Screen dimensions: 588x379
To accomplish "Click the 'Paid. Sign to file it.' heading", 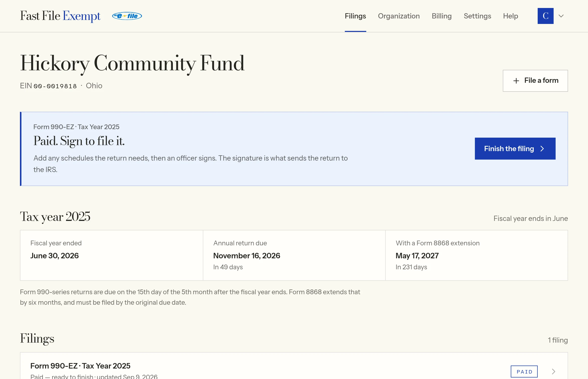I will 79,141.
